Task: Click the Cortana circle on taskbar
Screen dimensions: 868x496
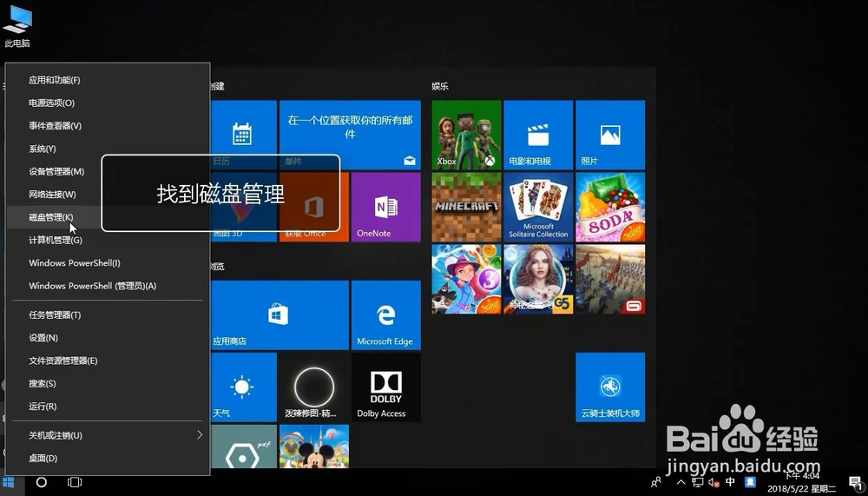Action: coord(41,482)
